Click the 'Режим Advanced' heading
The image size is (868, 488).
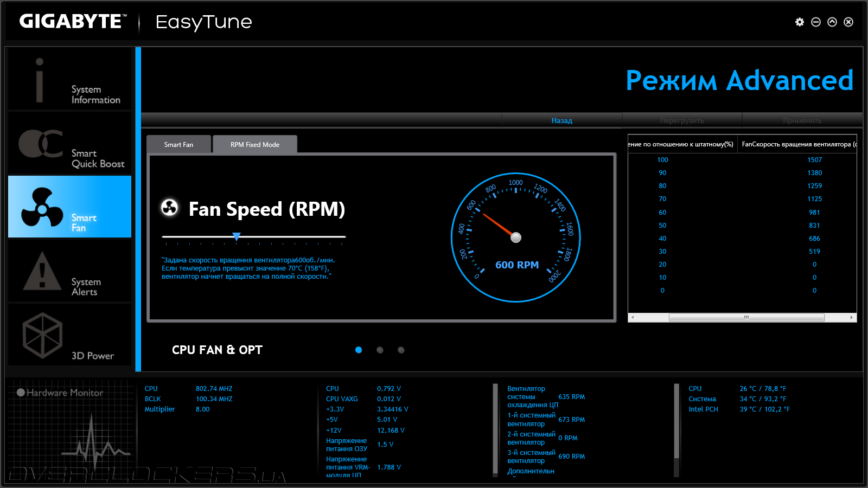739,81
